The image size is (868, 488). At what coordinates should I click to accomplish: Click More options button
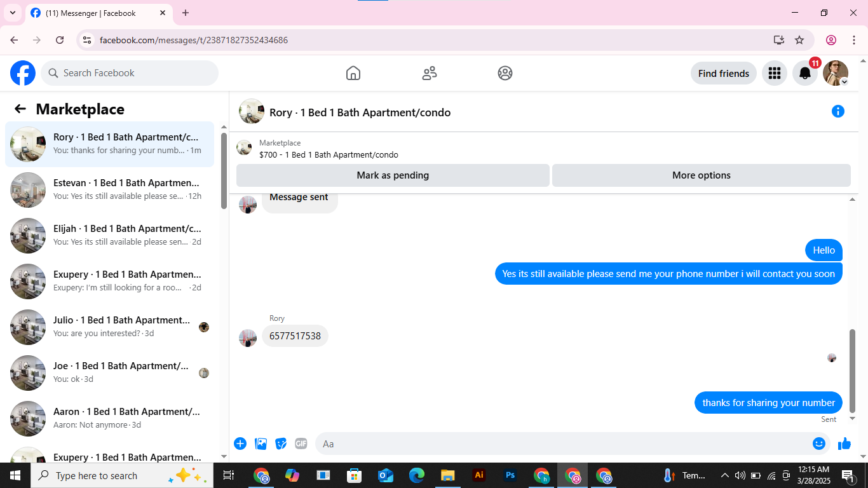pos(702,175)
